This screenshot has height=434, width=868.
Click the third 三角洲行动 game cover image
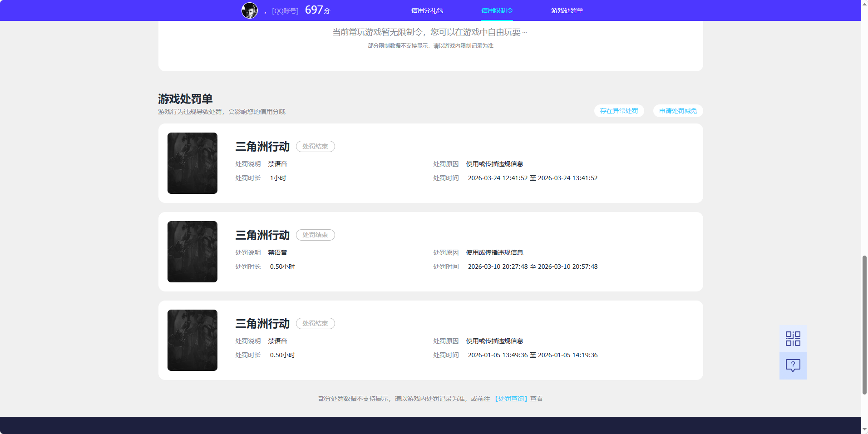coord(192,340)
